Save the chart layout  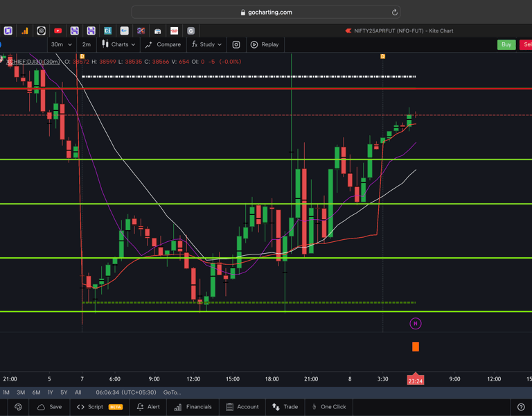[x=50, y=407]
